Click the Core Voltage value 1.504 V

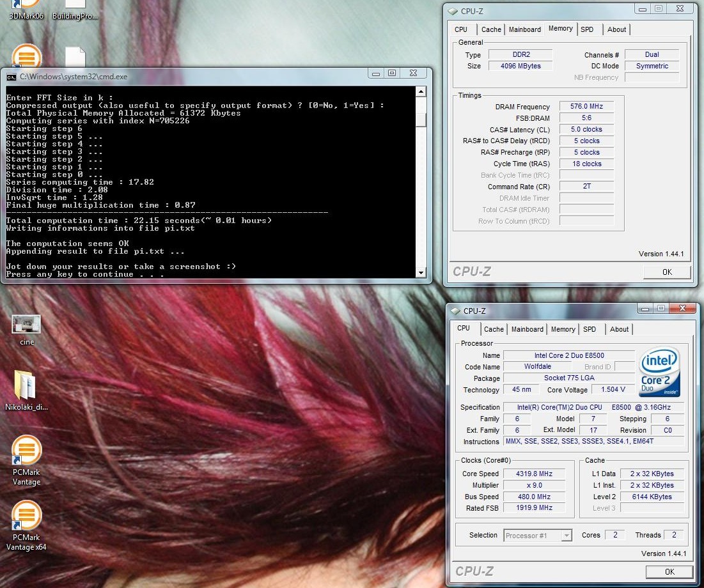coord(613,390)
